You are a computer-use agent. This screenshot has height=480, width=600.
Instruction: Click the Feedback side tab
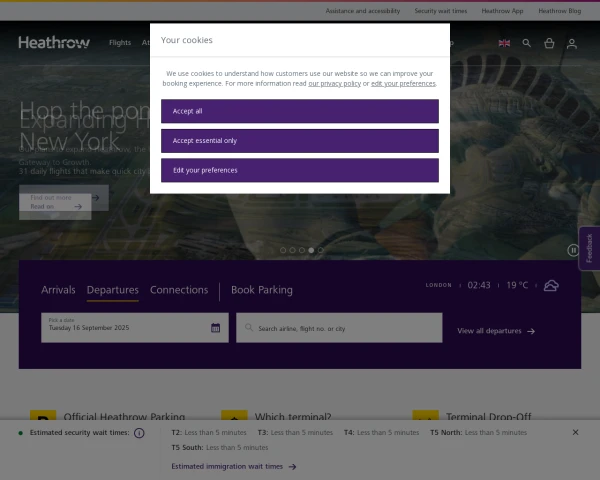tap(589, 248)
